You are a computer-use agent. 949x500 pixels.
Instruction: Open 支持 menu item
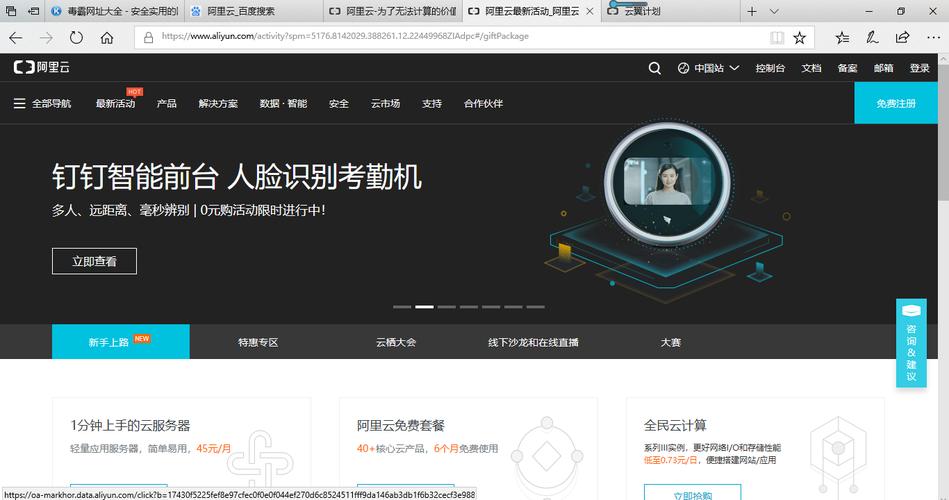click(432, 104)
